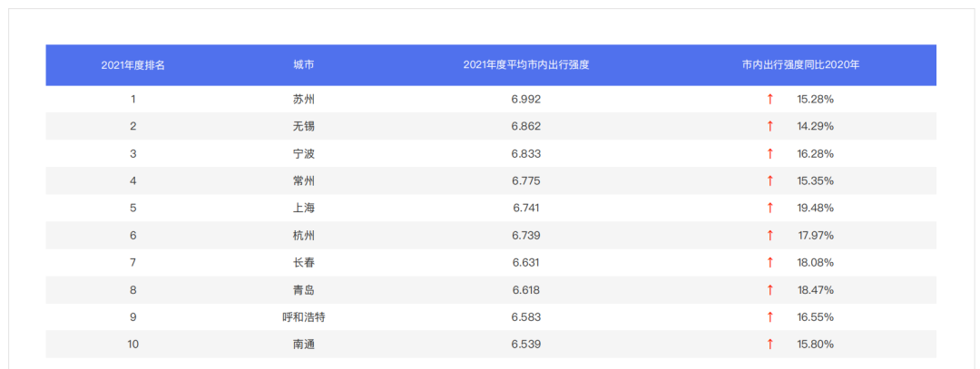
Task: Select the city name 呼和浩特
Action: coord(304,316)
